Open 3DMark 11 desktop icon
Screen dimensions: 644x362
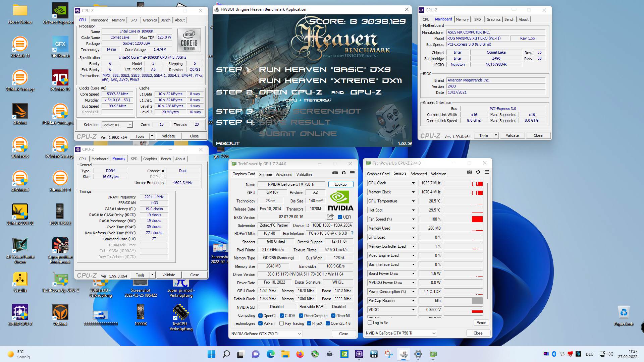pos(20,47)
